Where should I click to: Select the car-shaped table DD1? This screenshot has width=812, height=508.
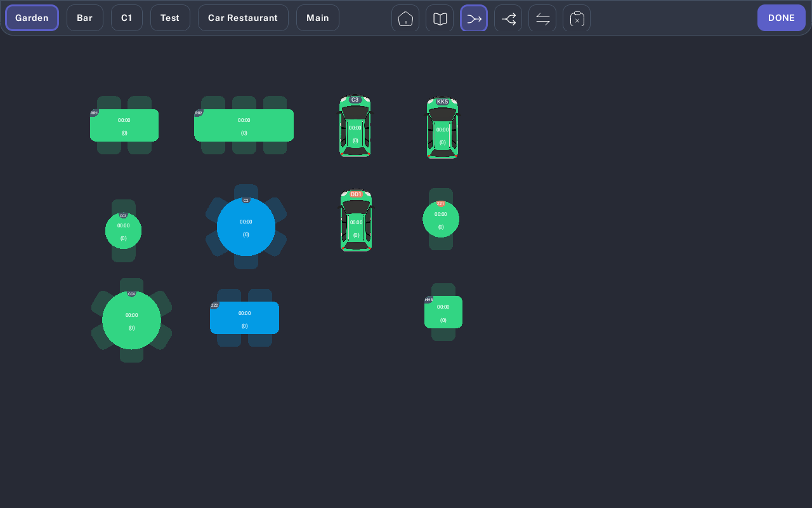point(356,221)
